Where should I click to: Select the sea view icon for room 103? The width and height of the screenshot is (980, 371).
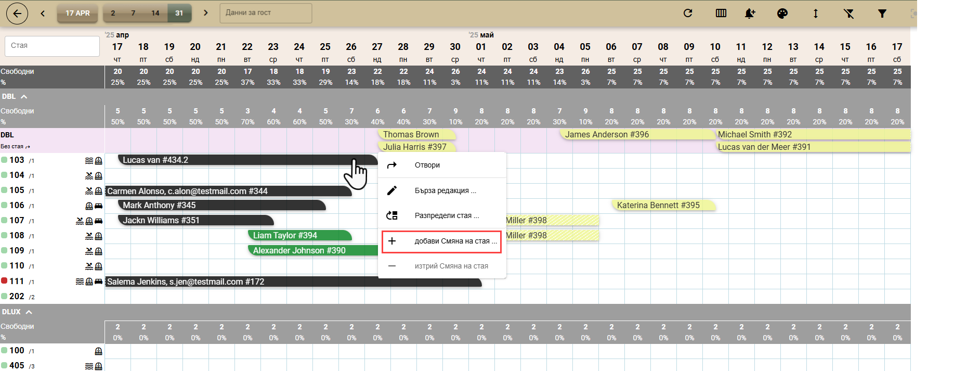tap(89, 161)
